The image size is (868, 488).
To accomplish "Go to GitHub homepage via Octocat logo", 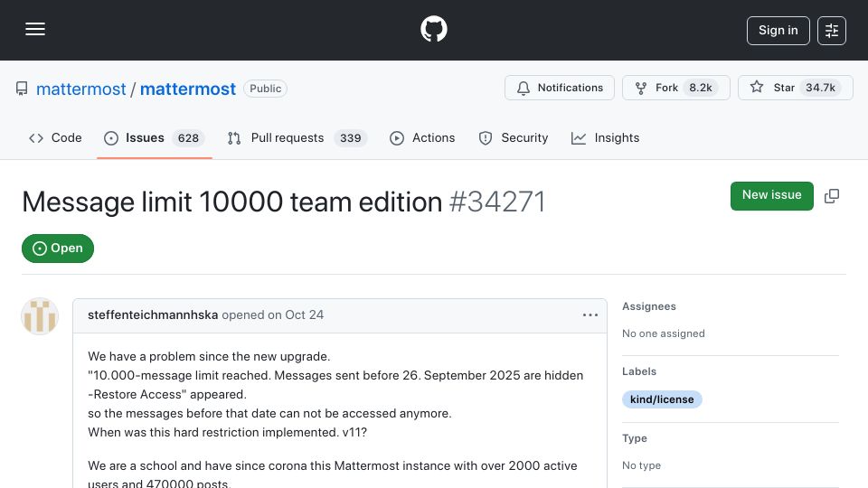I will [433, 29].
